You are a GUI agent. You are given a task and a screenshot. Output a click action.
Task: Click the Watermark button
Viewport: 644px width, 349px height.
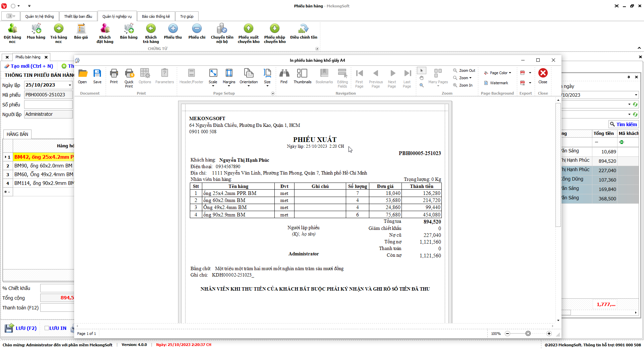point(496,83)
